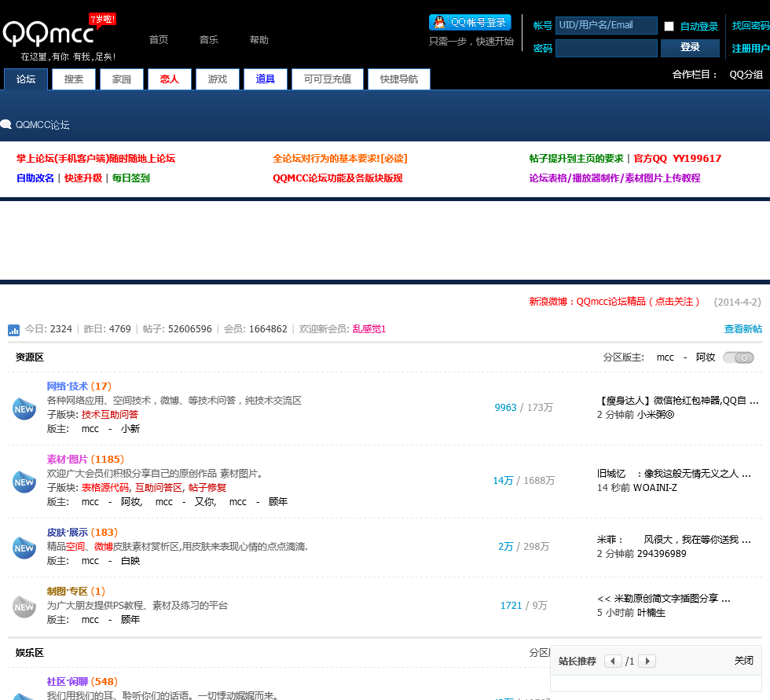The image size is (770, 700).
Task: Open 帖子修复 sub-forum
Action: [207, 488]
